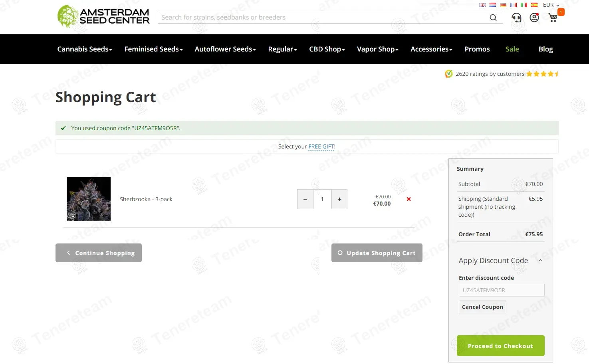Proceed to Checkout
Viewport: 589px width, 364px height.
click(501, 346)
